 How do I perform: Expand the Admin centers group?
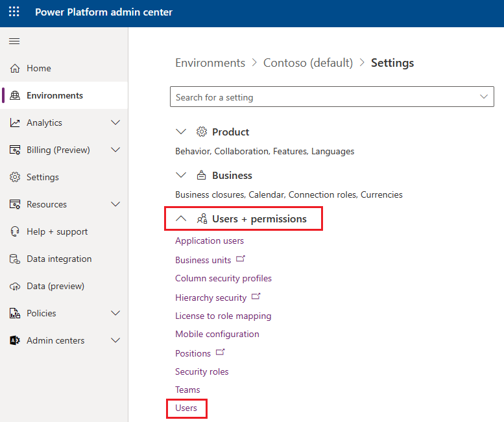click(x=115, y=340)
